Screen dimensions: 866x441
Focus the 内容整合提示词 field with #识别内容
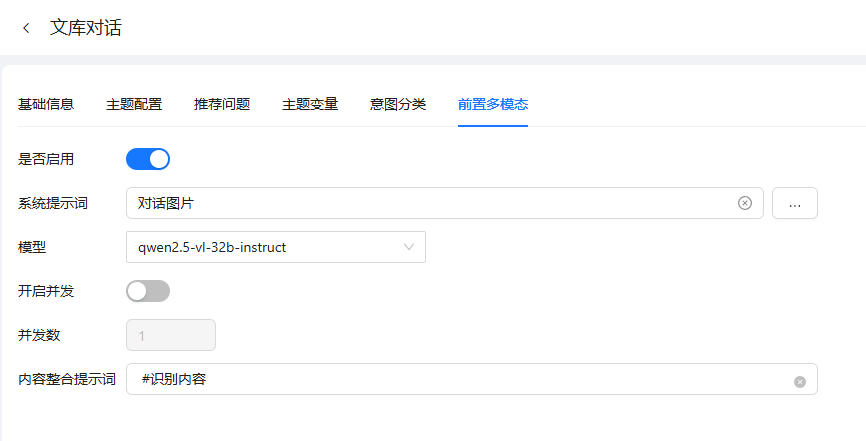point(460,379)
